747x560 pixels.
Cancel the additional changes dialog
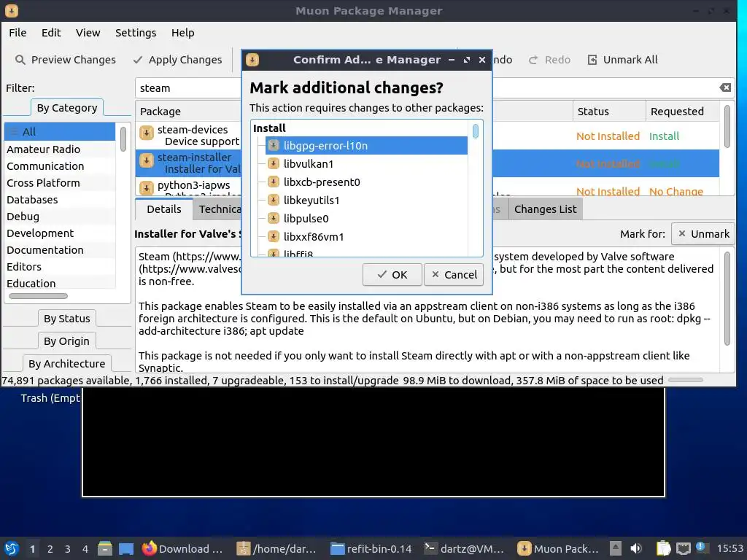coord(454,275)
